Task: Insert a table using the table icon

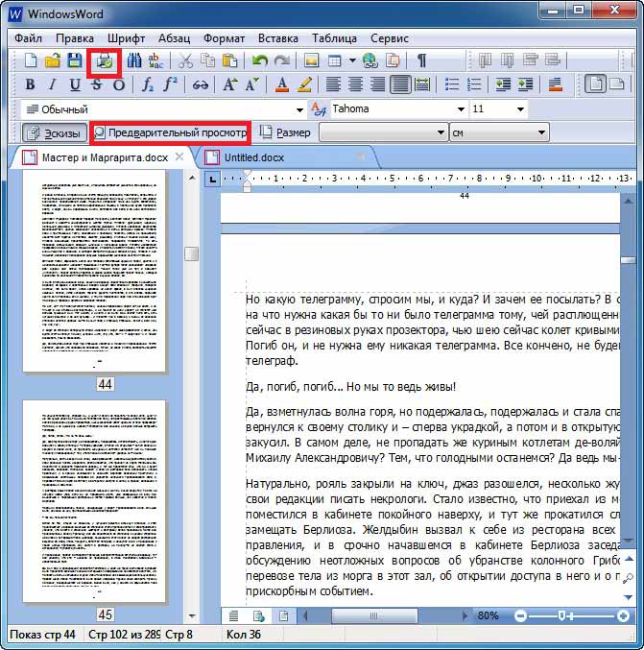Action: tap(334, 60)
